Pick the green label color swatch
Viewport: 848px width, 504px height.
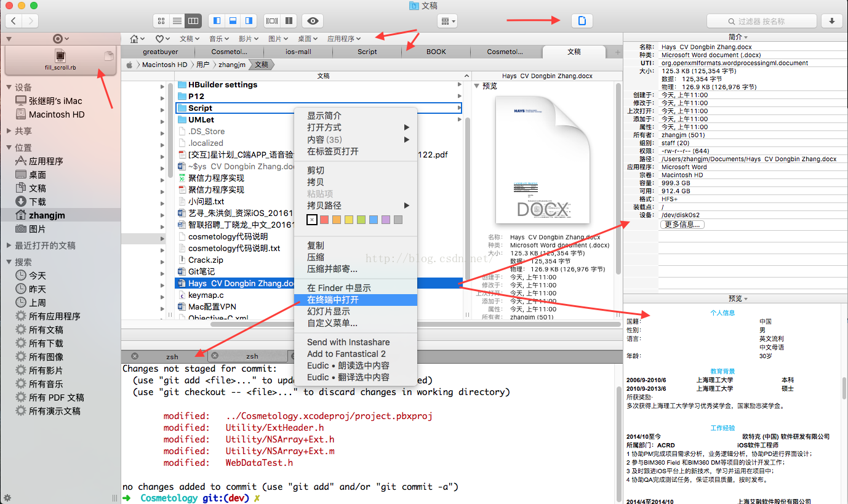point(361,220)
